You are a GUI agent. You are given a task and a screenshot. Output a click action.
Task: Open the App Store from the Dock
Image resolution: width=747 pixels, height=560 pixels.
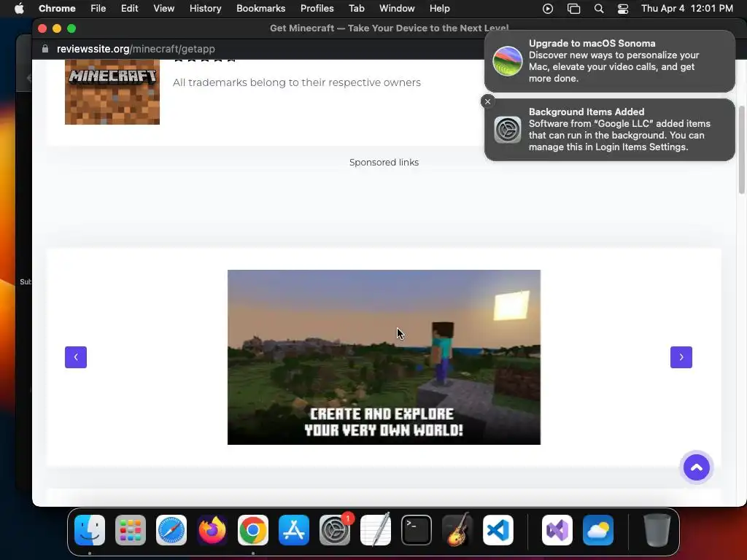point(294,530)
